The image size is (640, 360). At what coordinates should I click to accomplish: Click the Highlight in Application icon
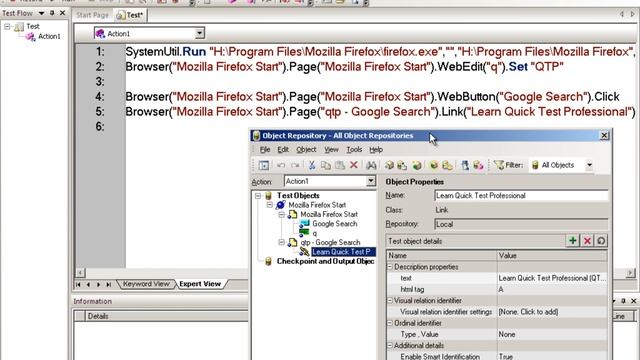click(433, 165)
